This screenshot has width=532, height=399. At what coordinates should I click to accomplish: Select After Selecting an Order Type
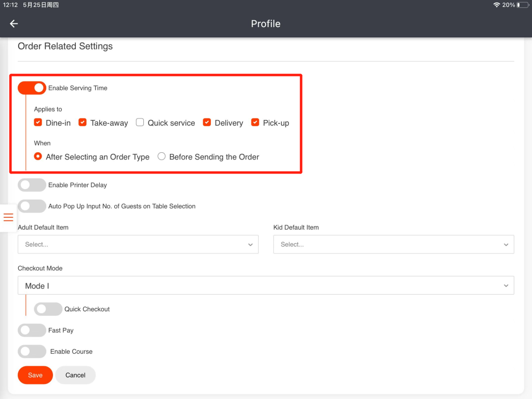pyautogui.click(x=38, y=156)
